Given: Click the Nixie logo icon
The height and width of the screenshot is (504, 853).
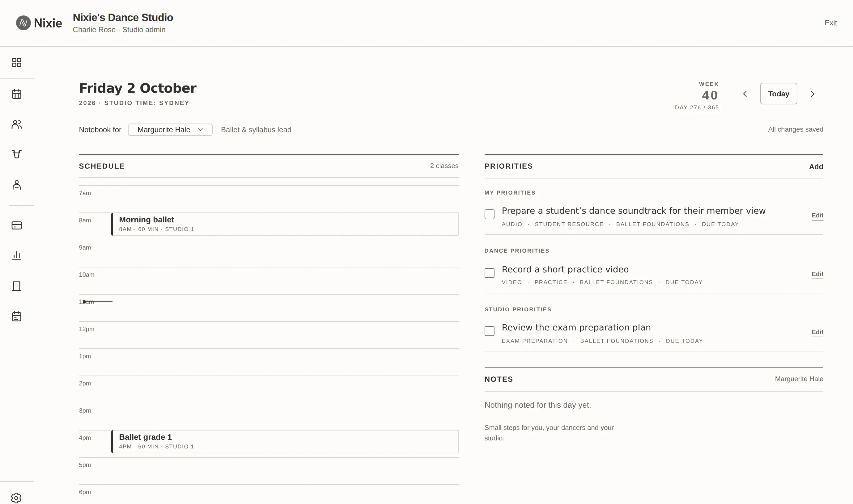Looking at the screenshot, I should click(x=23, y=23).
